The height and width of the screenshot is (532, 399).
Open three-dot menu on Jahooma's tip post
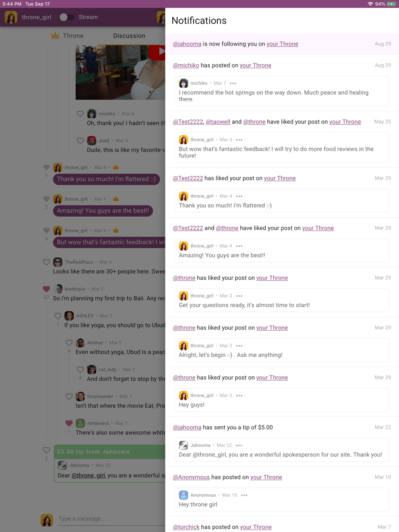coord(239,445)
